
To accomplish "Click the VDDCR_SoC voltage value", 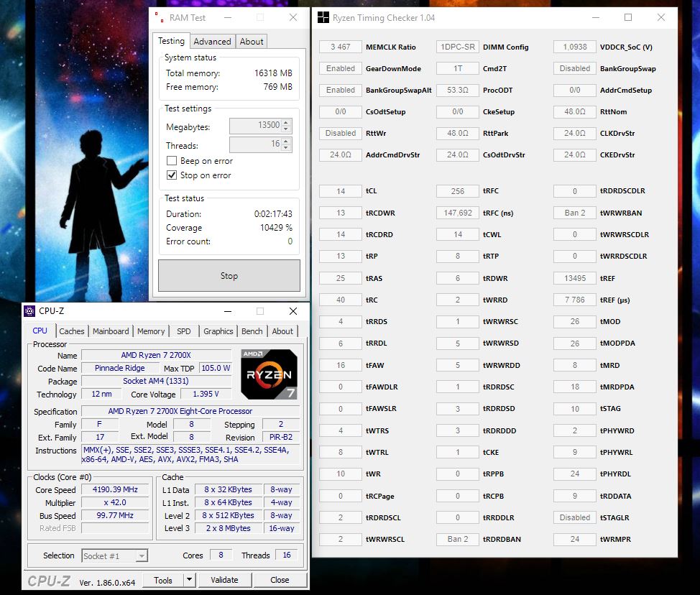I will click(574, 47).
